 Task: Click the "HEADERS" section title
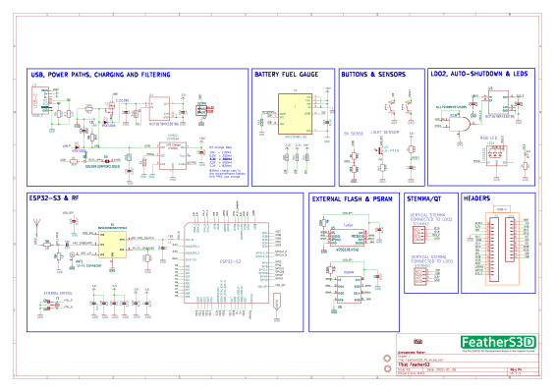pyautogui.click(x=476, y=198)
